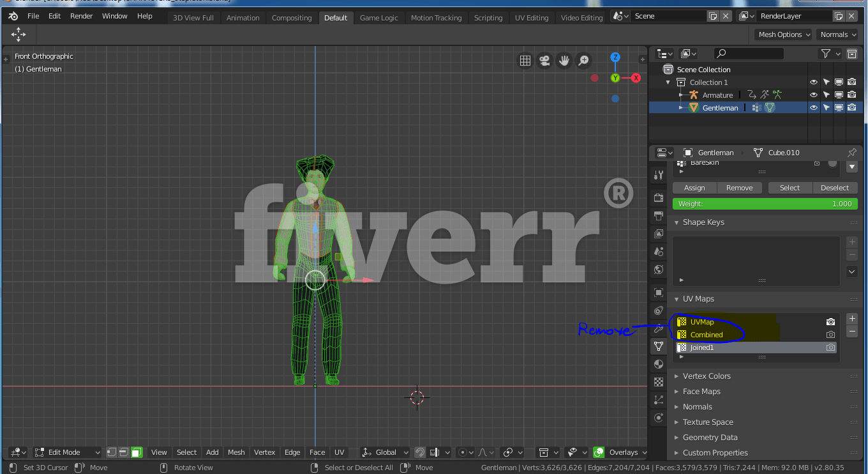Switch to UV Editing workspace tab
Viewport: 868px width, 474px height.
(532, 18)
